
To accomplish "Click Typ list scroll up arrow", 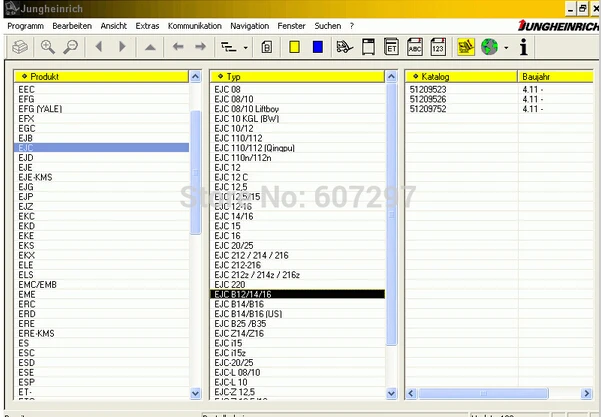I will tap(391, 77).
